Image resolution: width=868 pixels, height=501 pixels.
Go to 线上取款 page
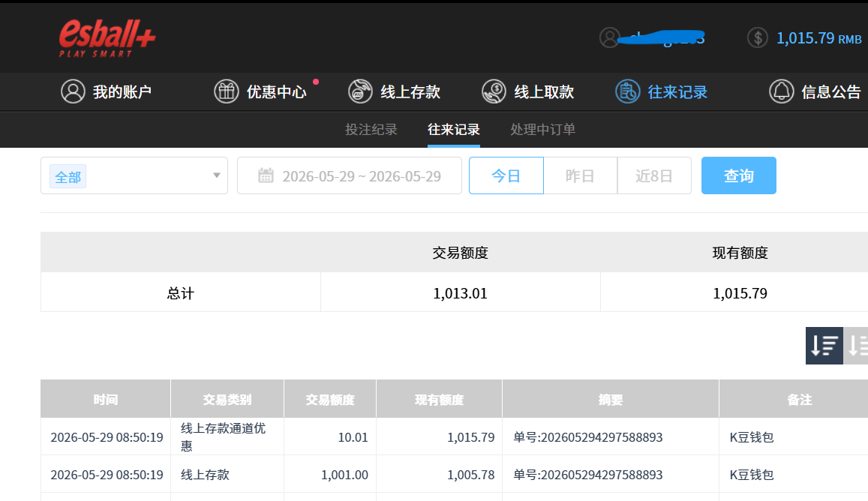[x=528, y=91]
